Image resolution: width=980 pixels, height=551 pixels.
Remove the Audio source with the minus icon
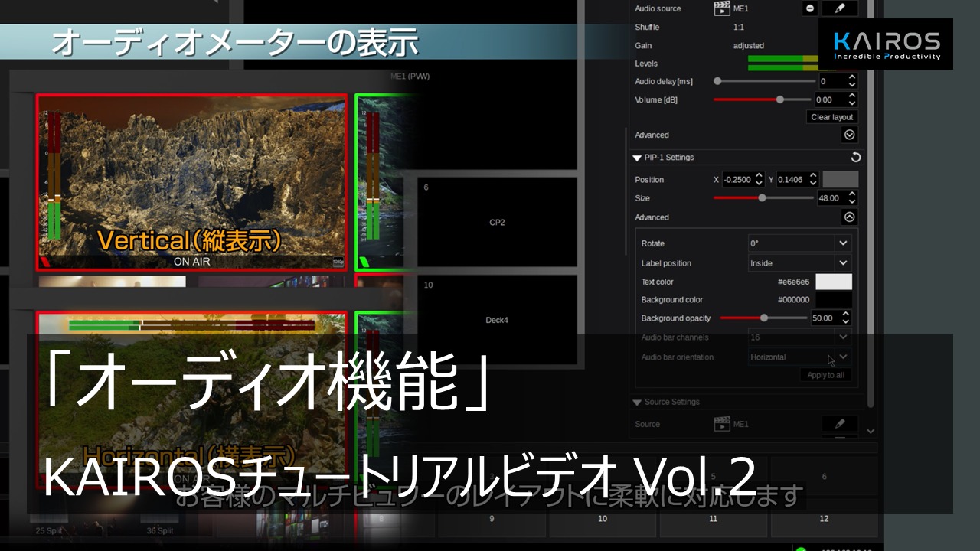tap(810, 8)
